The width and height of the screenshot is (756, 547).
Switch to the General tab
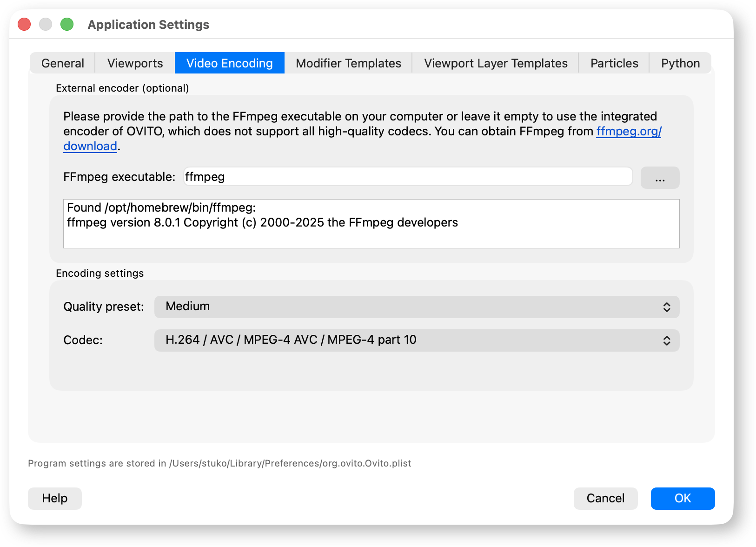pos(63,63)
